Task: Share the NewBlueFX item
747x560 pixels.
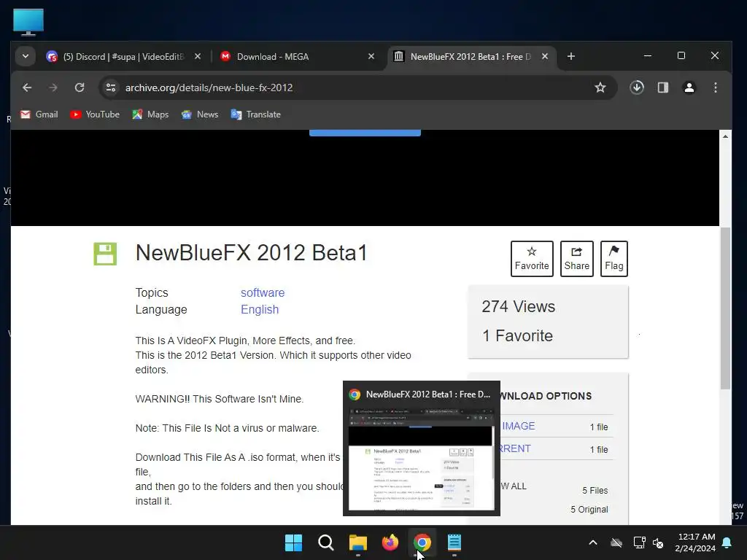Action: pos(576,259)
